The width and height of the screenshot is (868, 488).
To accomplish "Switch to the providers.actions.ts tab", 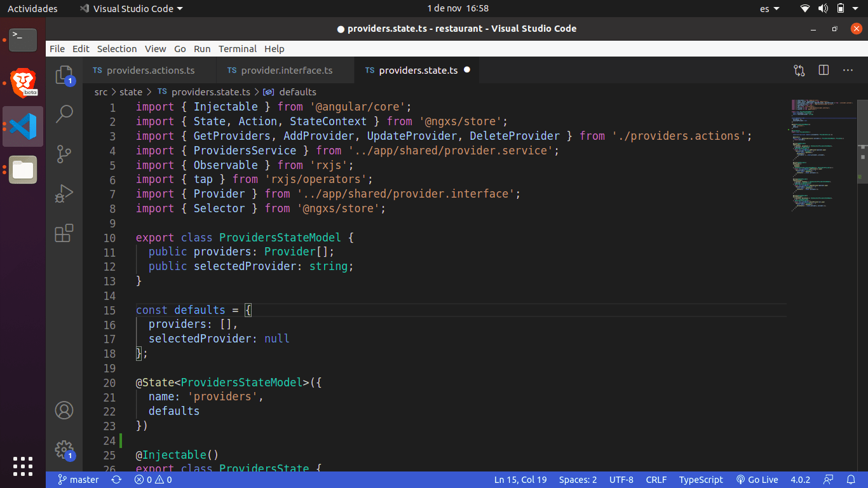I will (x=150, y=71).
